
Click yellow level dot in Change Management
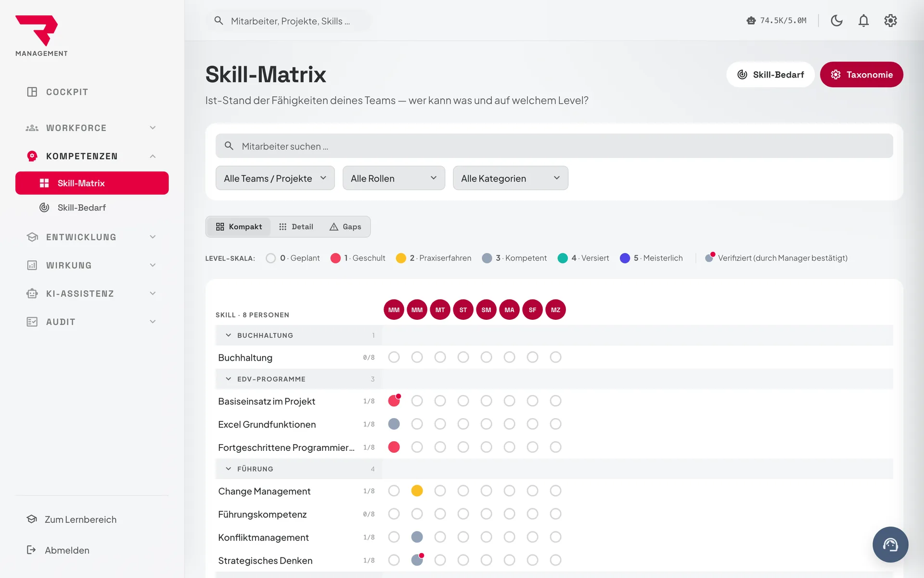click(417, 491)
